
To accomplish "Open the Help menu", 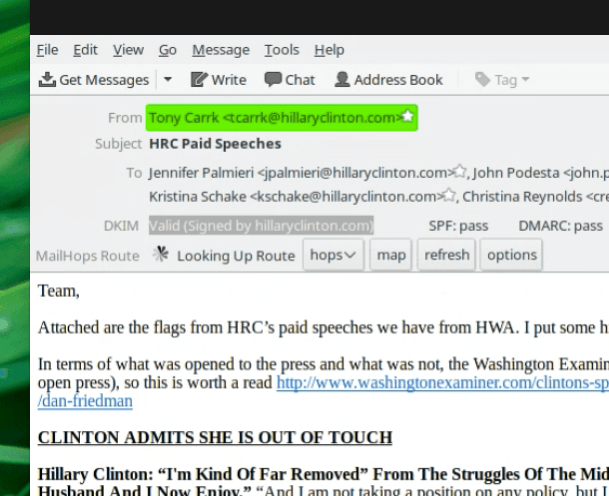I will pos(329,50).
